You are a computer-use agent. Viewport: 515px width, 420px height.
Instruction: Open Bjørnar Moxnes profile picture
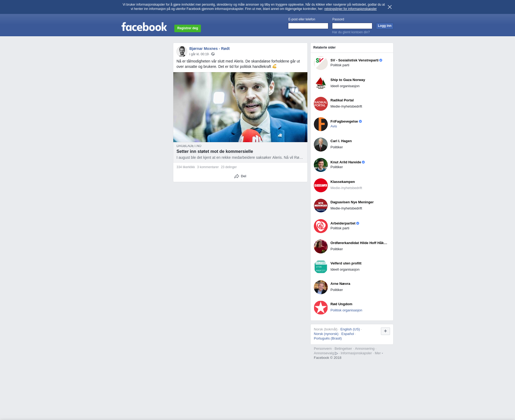pos(182,51)
